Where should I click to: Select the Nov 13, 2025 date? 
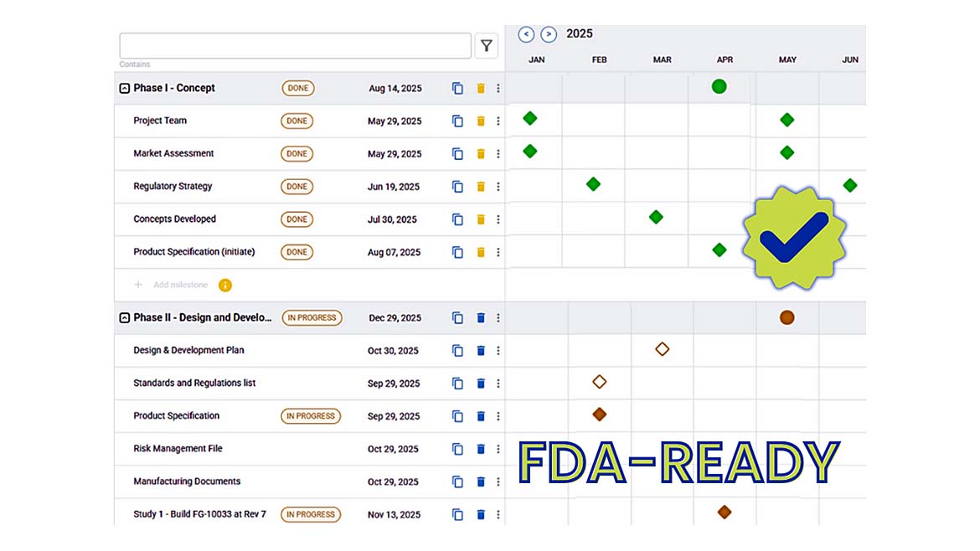394,514
